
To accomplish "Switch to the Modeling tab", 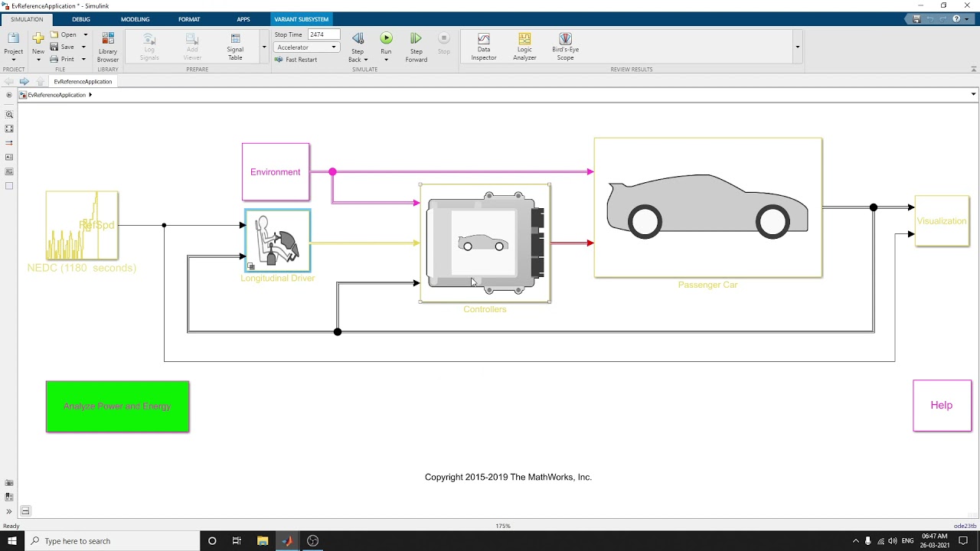I will pos(135,19).
